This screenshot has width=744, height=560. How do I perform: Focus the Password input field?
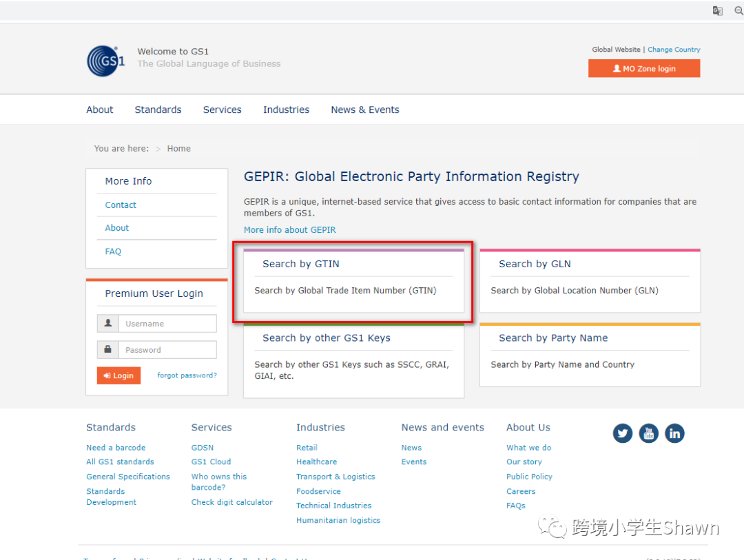pyautogui.click(x=167, y=350)
